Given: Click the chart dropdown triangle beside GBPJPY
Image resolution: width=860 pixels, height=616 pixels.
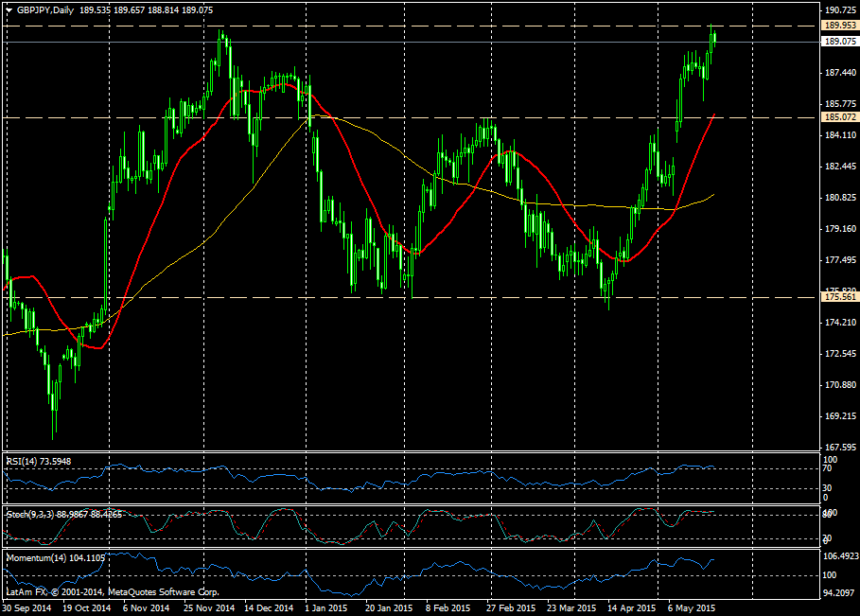Looking at the screenshot, I should (9, 9).
